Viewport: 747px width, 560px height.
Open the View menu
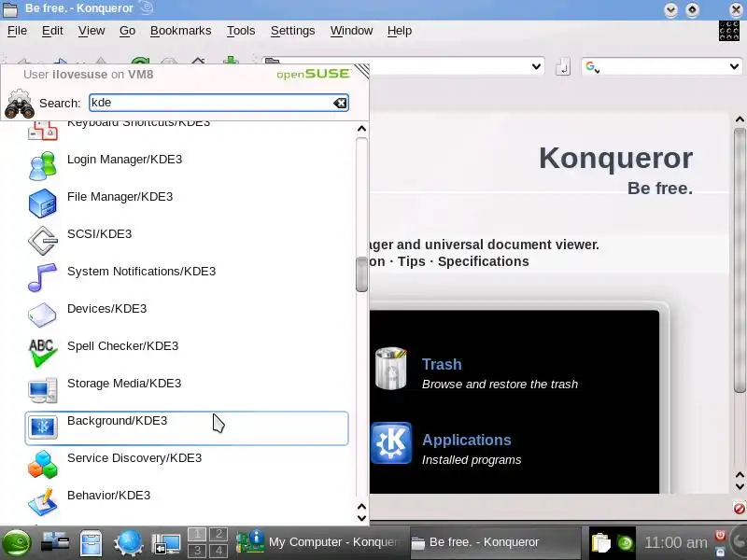[x=92, y=31]
